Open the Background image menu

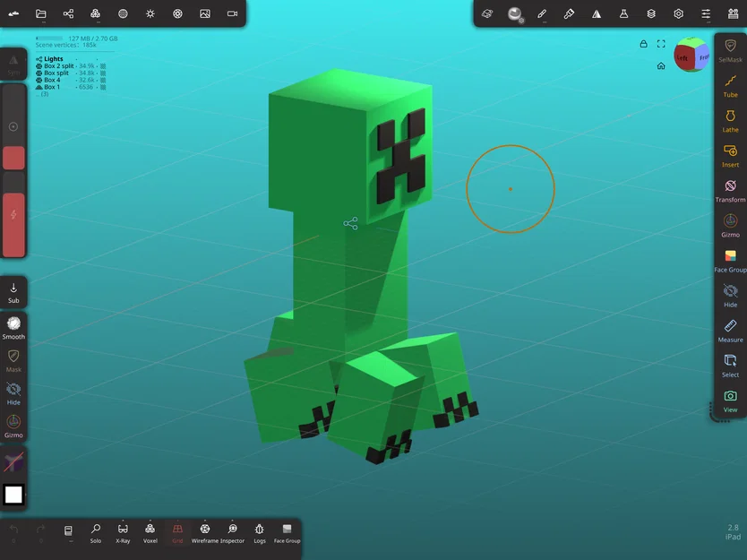pyautogui.click(x=205, y=13)
